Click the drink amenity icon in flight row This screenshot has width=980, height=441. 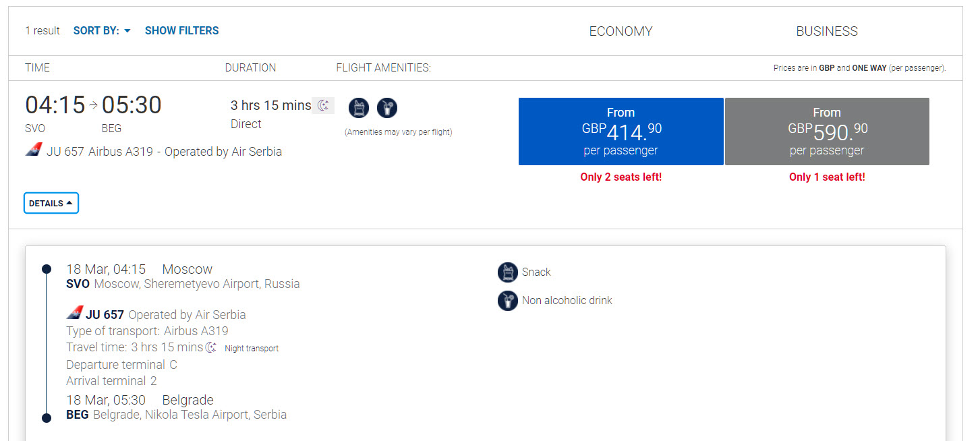pos(387,108)
